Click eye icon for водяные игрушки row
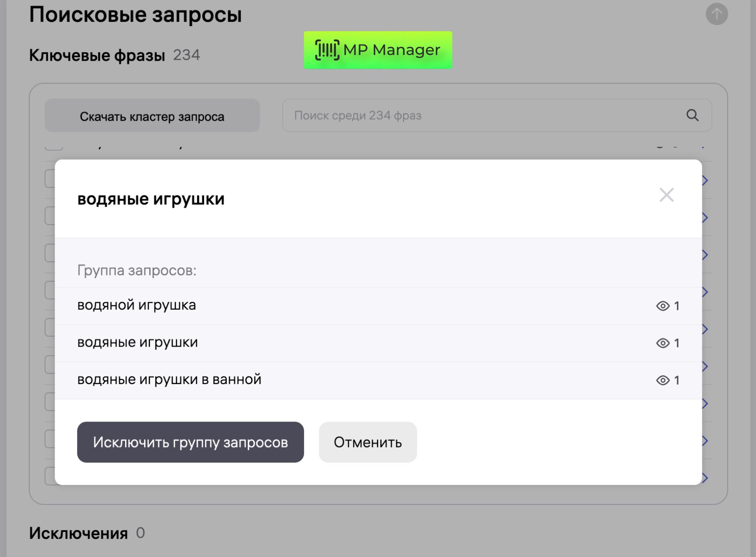The width and height of the screenshot is (756, 557). [663, 343]
